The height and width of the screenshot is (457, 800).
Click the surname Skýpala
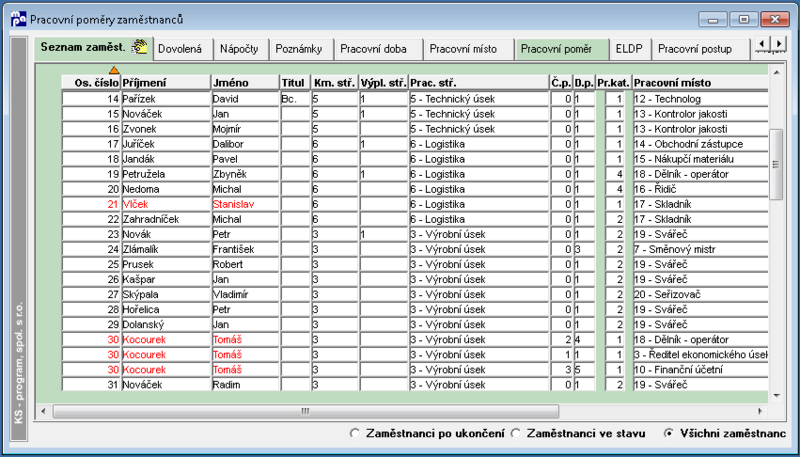pyautogui.click(x=166, y=294)
